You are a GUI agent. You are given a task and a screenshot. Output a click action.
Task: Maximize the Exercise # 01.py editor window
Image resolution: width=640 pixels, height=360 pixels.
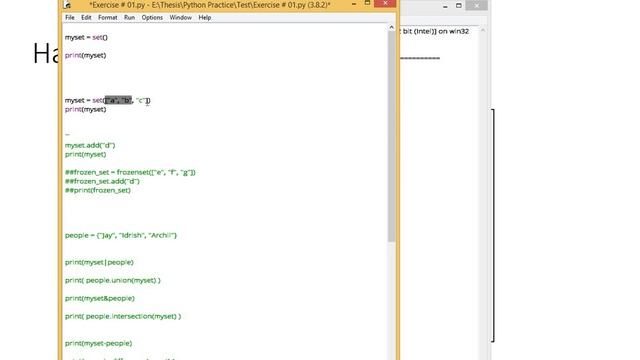[x=367, y=3]
